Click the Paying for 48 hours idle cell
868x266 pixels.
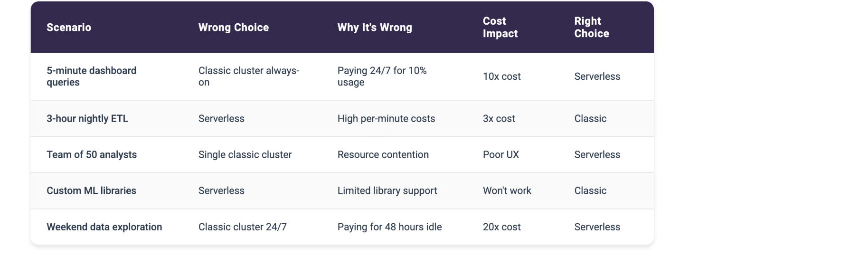pos(389,227)
